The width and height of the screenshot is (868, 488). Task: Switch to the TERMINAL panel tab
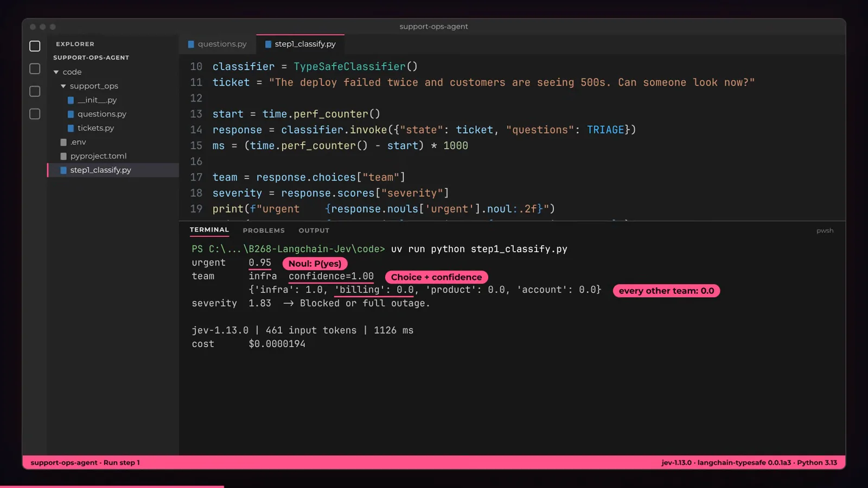209,230
